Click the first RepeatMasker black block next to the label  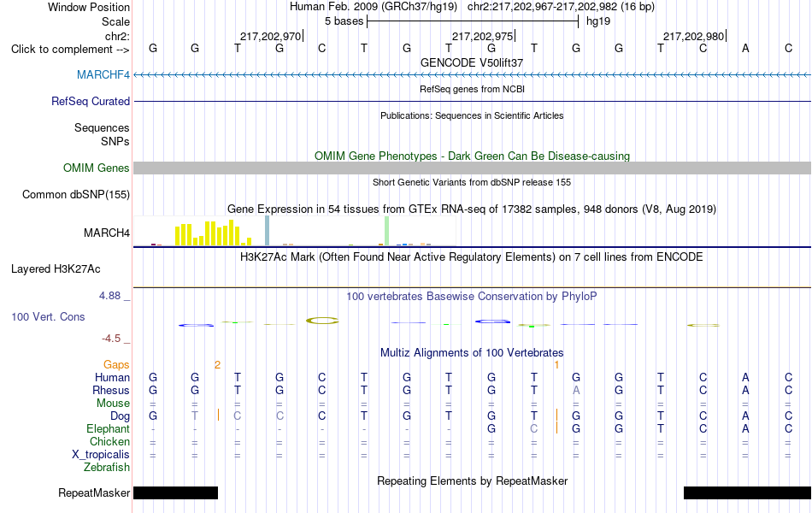pyautogui.click(x=175, y=492)
